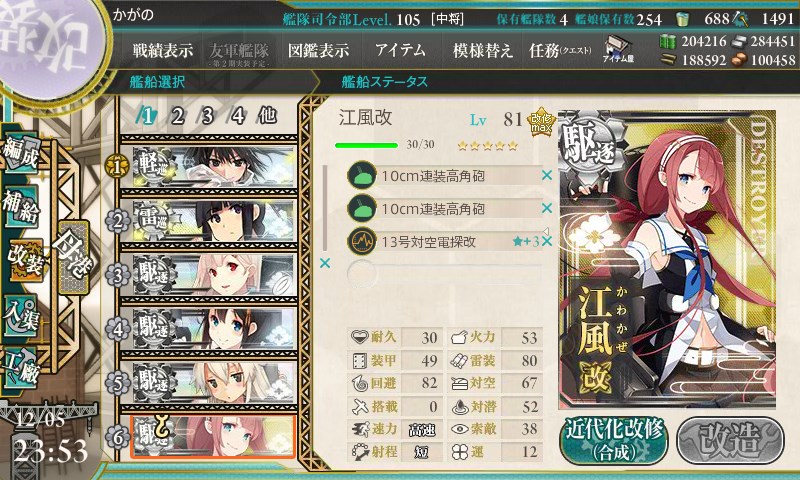800x480 pixels.
Task: Switch to fleet 2 tab
Action: (178, 116)
